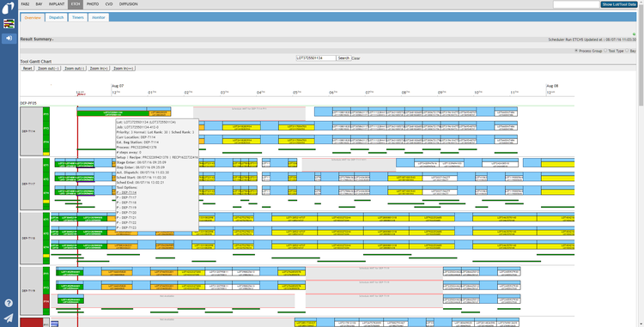Click the P - DEP-T121 tool option

[x=126, y=217]
